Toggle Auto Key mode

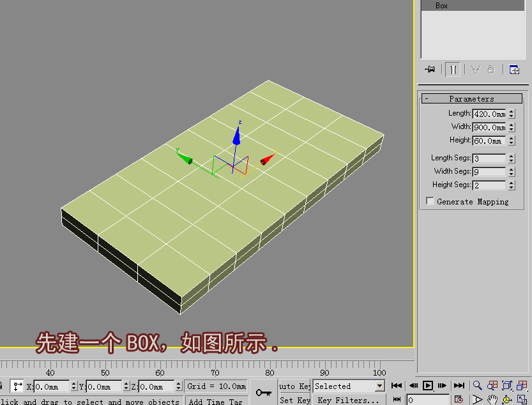point(294,386)
